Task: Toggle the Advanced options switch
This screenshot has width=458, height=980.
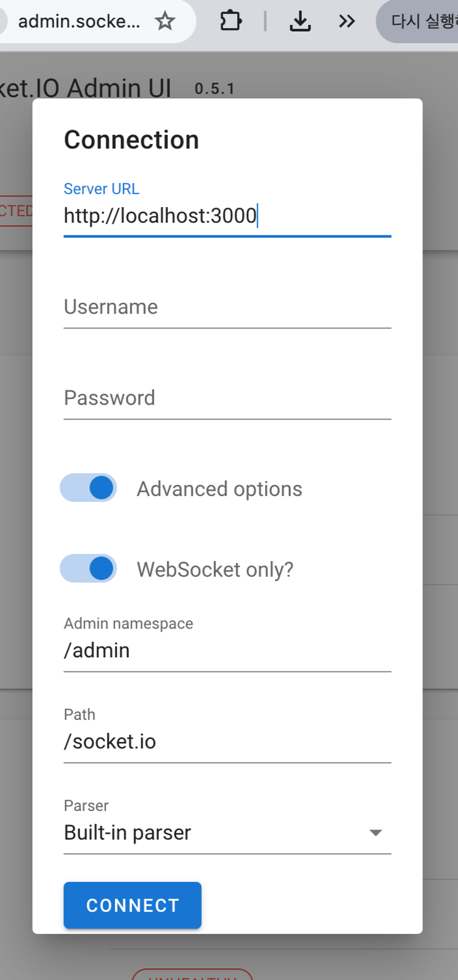Action: point(89,488)
